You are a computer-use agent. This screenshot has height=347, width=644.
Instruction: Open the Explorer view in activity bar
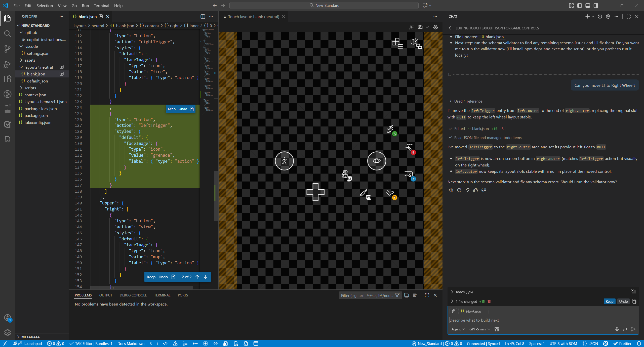click(7, 19)
